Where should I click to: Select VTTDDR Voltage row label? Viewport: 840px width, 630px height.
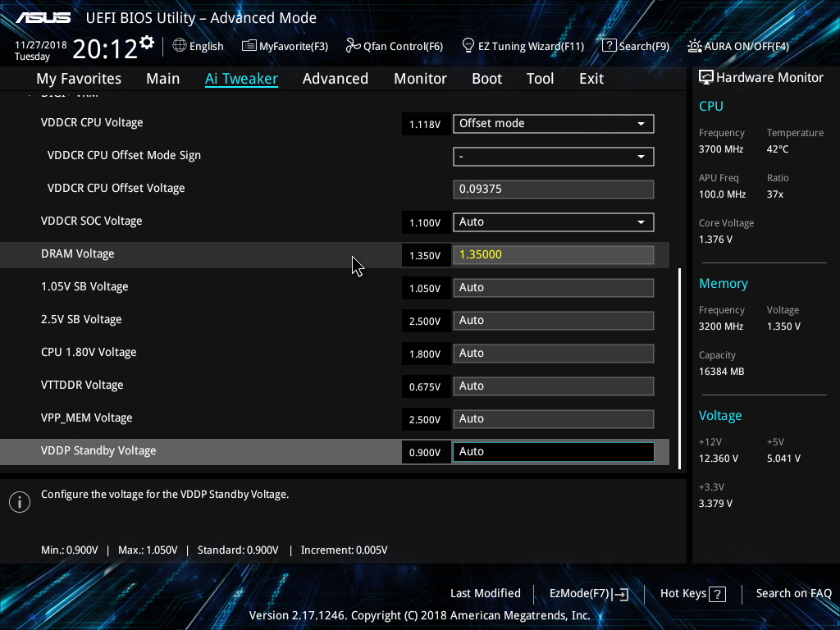[x=82, y=386]
